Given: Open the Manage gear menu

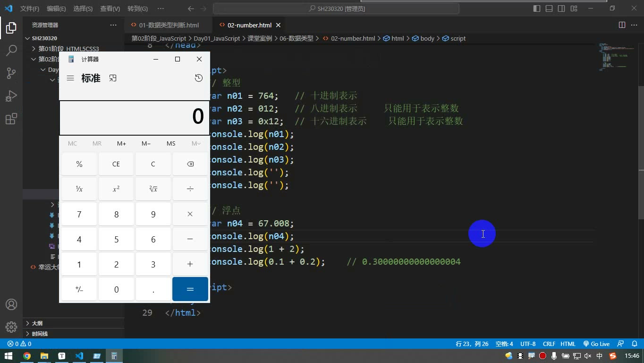Looking at the screenshot, I should pyautogui.click(x=11, y=327).
